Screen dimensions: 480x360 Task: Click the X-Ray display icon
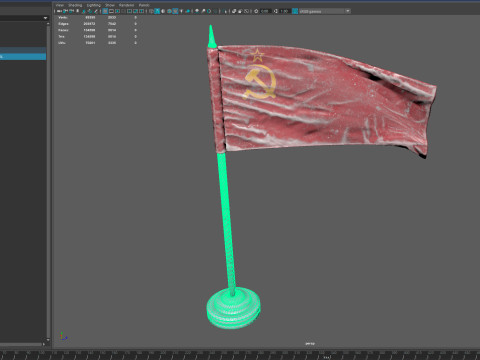pyautogui.click(x=234, y=11)
